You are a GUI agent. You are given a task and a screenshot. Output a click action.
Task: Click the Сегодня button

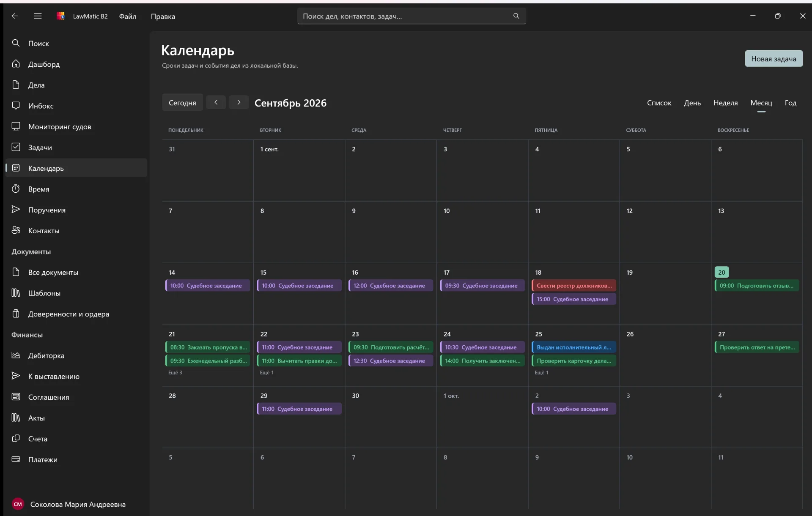(x=182, y=103)
